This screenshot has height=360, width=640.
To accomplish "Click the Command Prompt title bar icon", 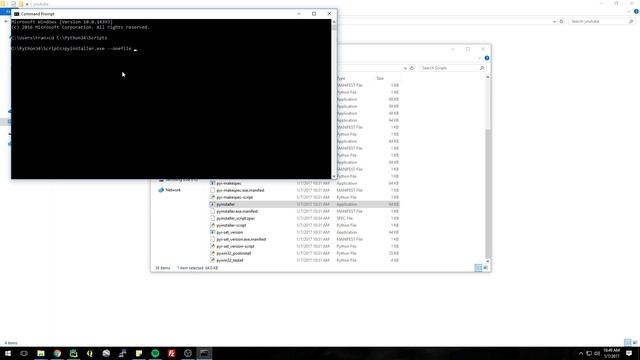I will [x=17, y=14].
